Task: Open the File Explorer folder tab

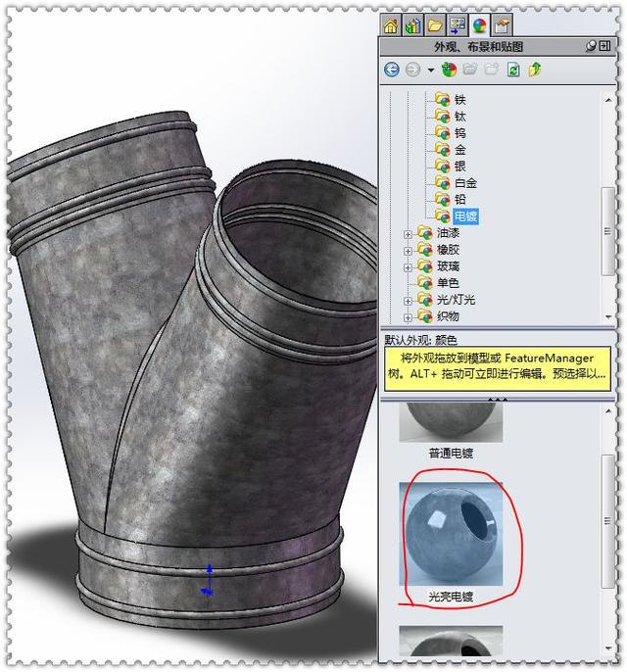Action: [435, 25]
